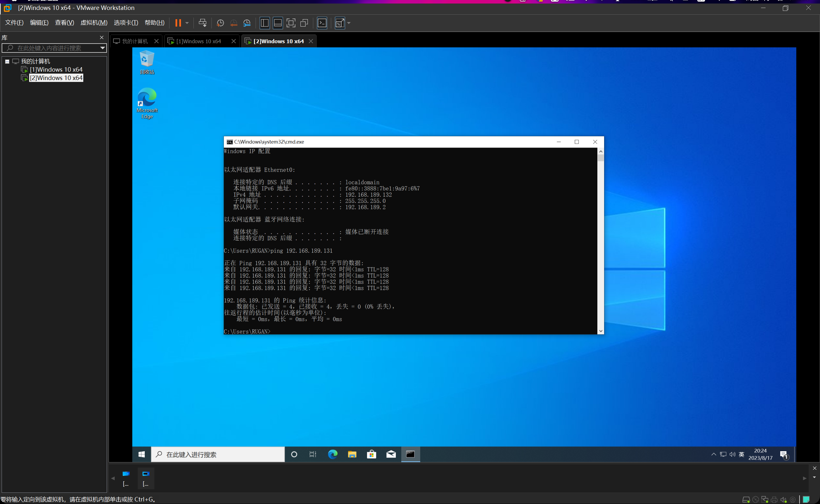Click the guest network tray icon
This screenshot has height=504, width=820.
click(723, 454)
